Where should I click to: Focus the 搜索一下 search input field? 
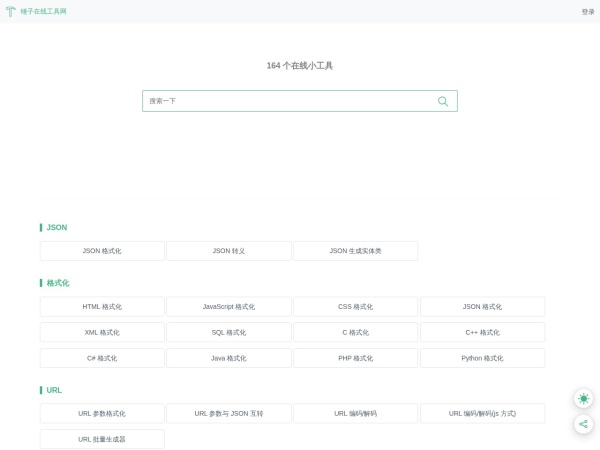[290, 101]
